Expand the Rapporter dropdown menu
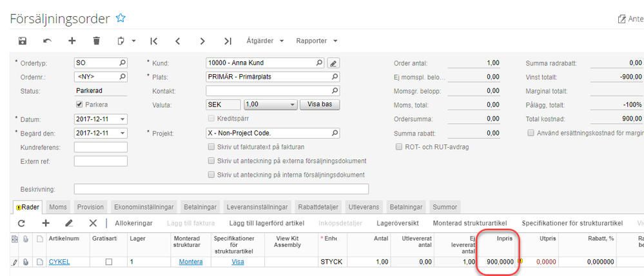The height and width of the screenshot is (276, 644). (317, 41)
